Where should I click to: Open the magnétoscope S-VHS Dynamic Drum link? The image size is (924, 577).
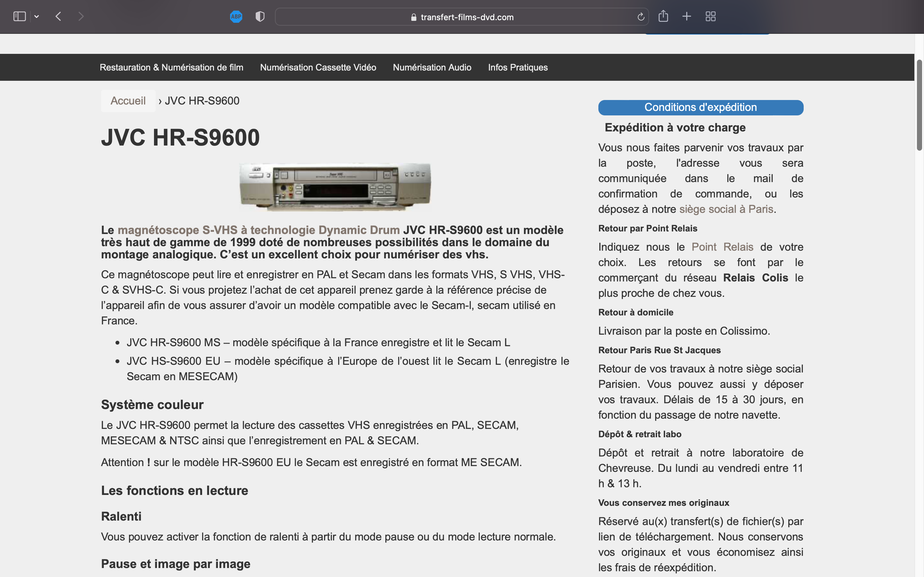tap(259, 230)
